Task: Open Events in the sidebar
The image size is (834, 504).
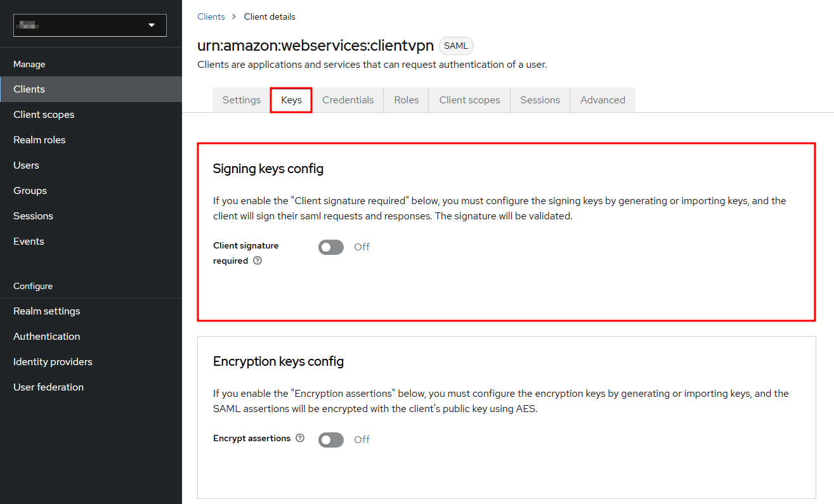Action: 91,242
